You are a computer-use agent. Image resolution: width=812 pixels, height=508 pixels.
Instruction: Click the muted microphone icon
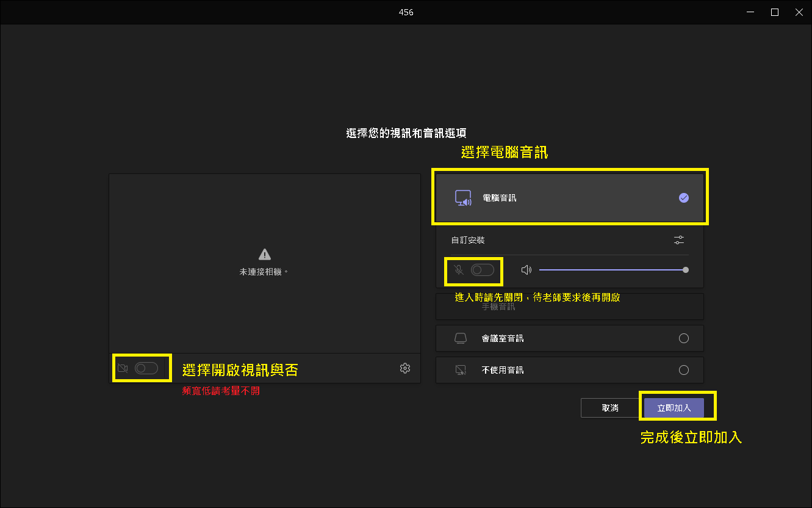[459, 270]
